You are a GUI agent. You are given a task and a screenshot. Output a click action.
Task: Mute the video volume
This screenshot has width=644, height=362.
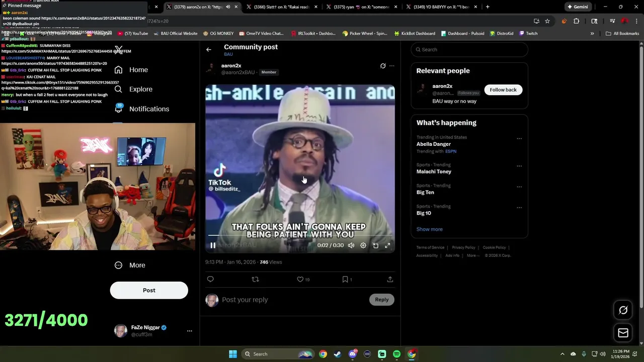pos(351,245)
